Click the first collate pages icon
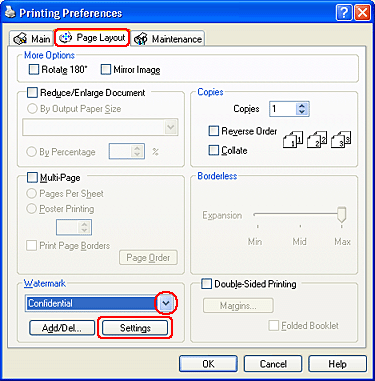This screenshot has width=375, height=381. pyautogui.click(x=293, y=139)
